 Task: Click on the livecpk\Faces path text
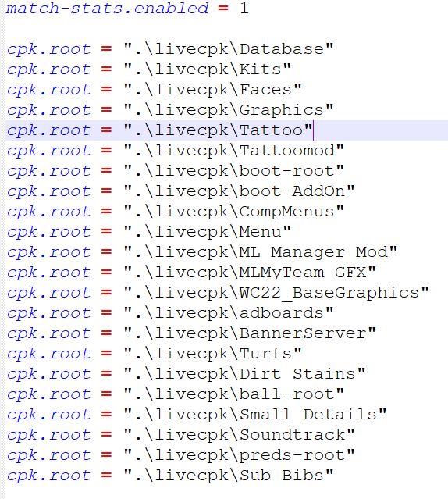[213, 90]
